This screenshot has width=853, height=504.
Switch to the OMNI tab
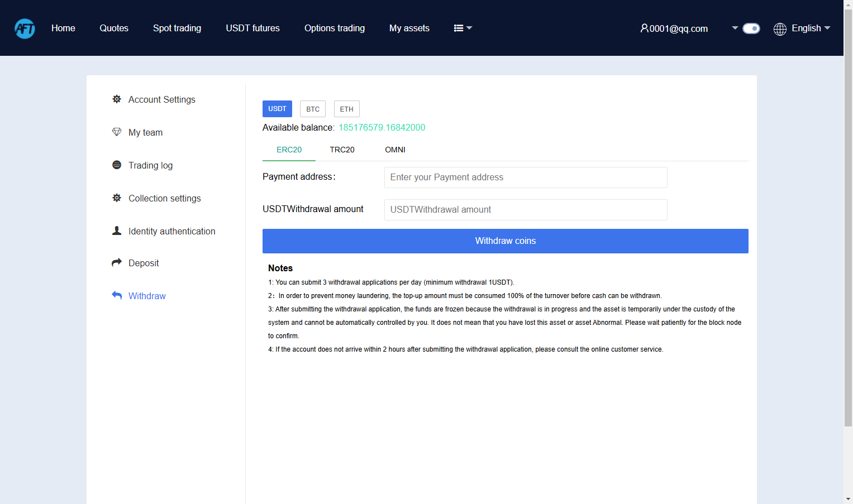click(x=395, y=150)
